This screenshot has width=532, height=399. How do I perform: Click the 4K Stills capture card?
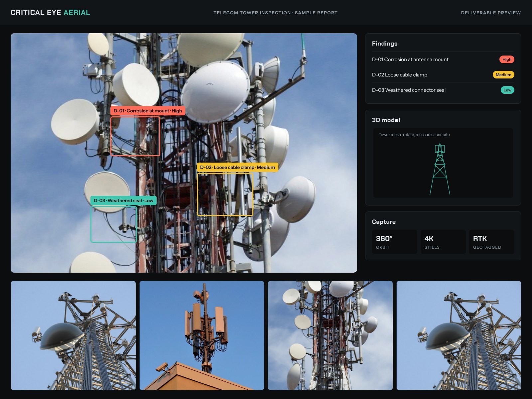coord(443,242)
